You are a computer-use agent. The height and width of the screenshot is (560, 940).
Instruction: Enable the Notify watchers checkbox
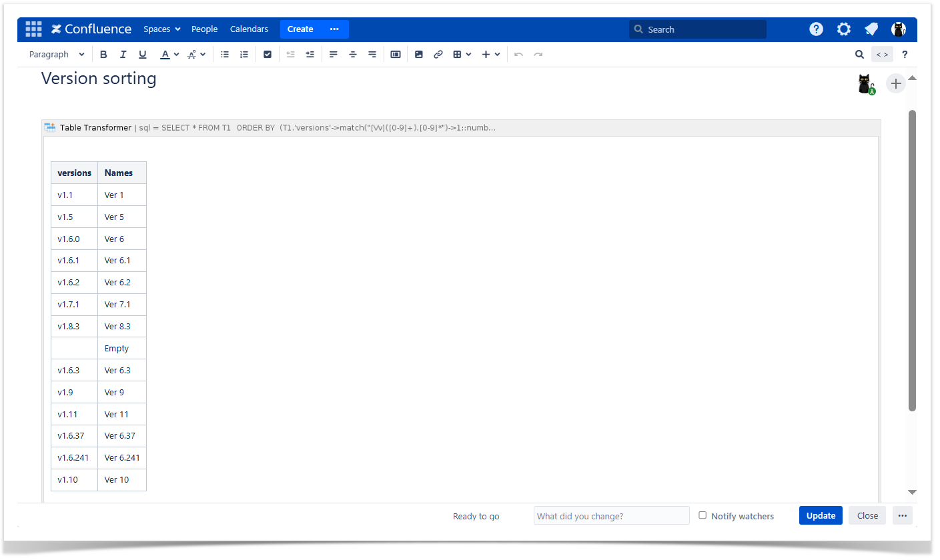tap(702, 515)
